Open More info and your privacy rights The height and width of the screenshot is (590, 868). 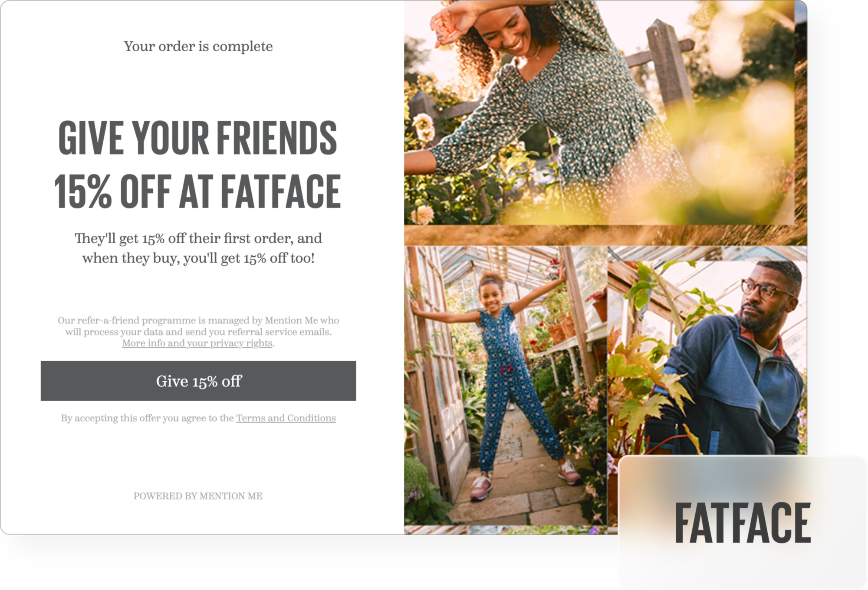point(197,343)
